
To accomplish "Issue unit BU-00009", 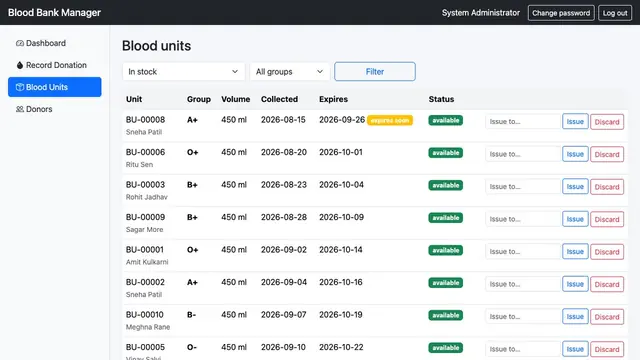I will tap(575, 219).
